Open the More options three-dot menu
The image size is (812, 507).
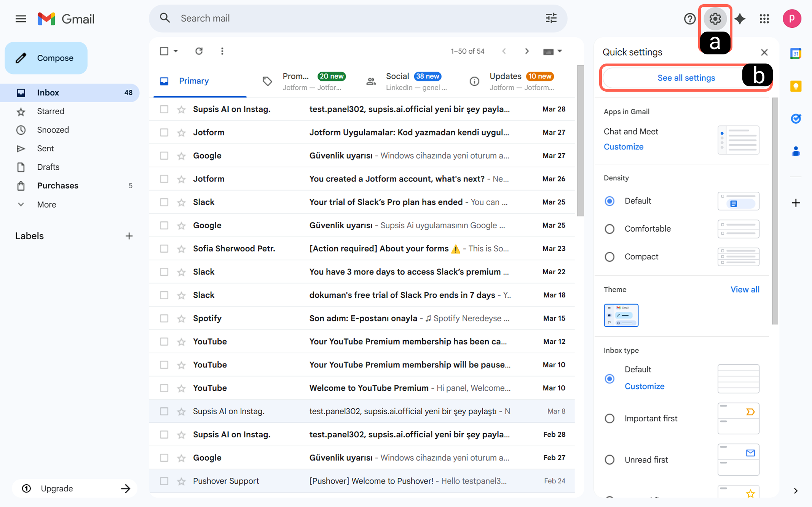tap(222, 51)
